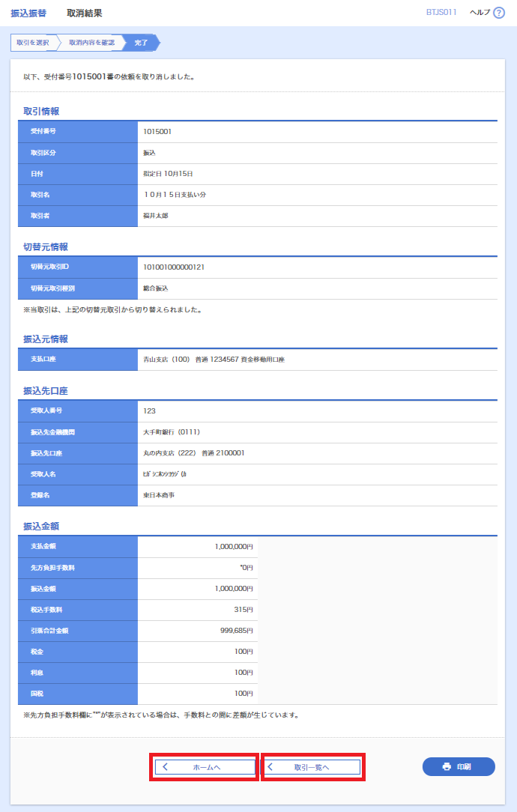Image resolution: width=517 pixels, height=812 pixels.
Task: Select the 完了 step
Action: 141,43
